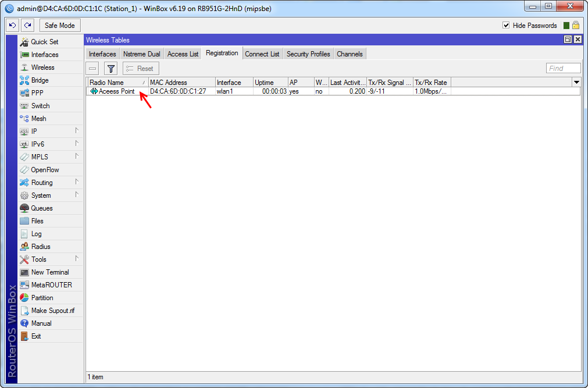Screen dimensions: 588x388
Task: Open the Files sidebar item
Action: pos(50,221)
